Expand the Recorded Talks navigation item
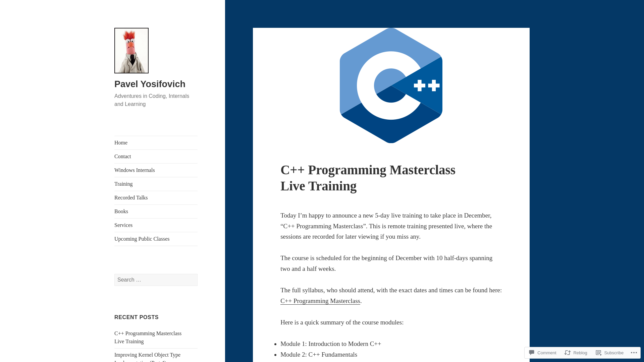 point(131,197)
